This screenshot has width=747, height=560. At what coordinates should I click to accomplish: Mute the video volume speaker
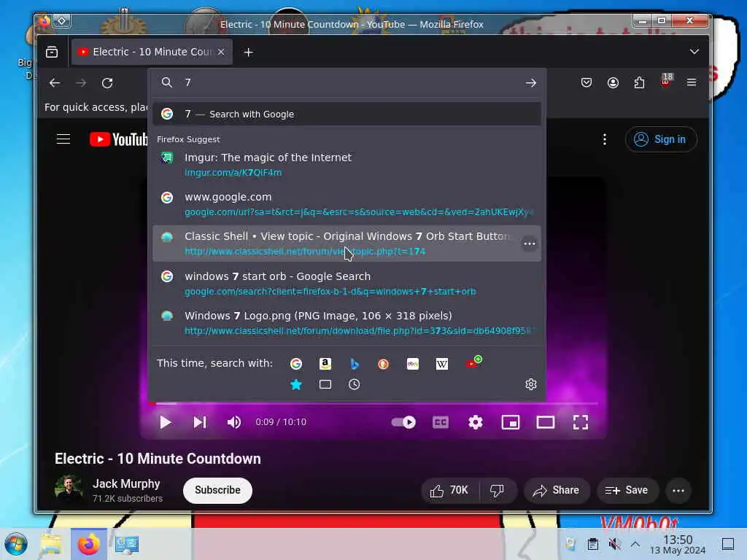point(234,422)
